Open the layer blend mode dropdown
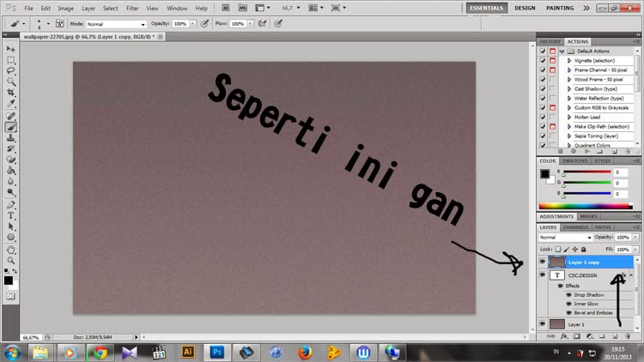This screenshot has width=644, height=362. tap(566, 237)
